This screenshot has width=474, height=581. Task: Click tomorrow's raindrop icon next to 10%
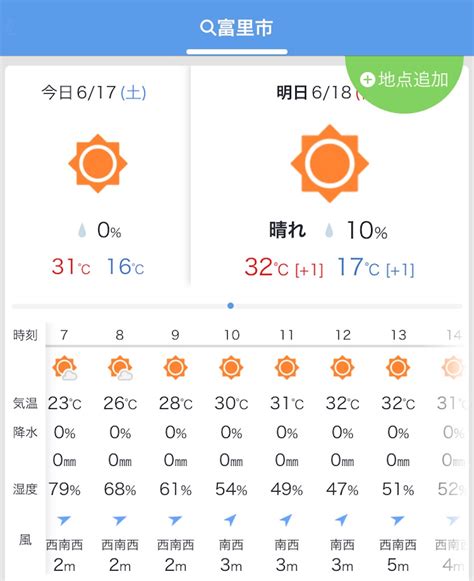(329, 230)
